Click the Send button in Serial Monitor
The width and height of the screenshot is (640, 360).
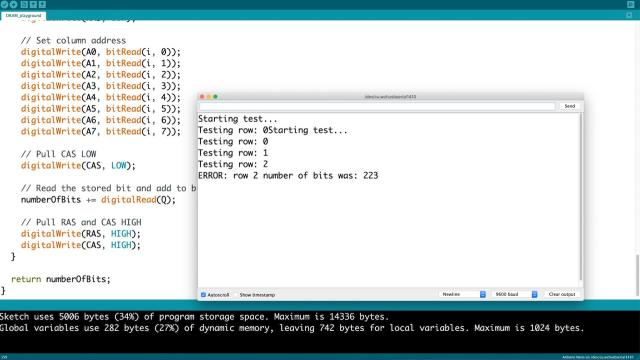[569, 106]
